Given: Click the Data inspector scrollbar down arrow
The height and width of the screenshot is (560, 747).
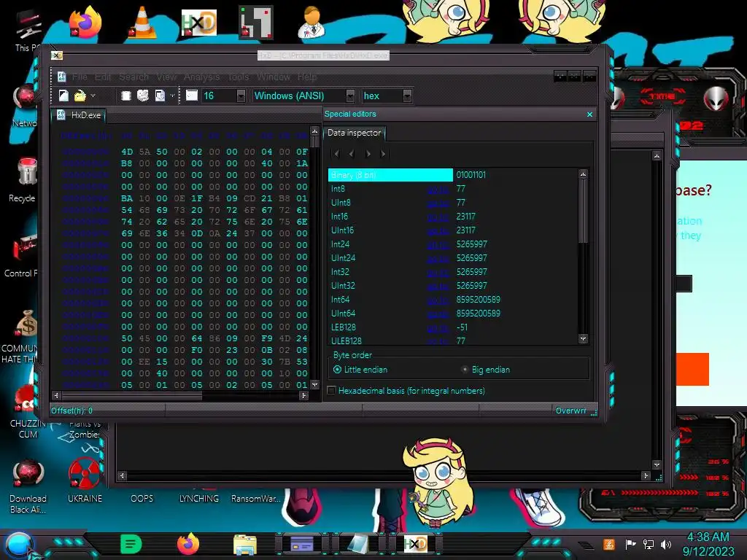Looking at the screenshot, I should tap(583, 339).
